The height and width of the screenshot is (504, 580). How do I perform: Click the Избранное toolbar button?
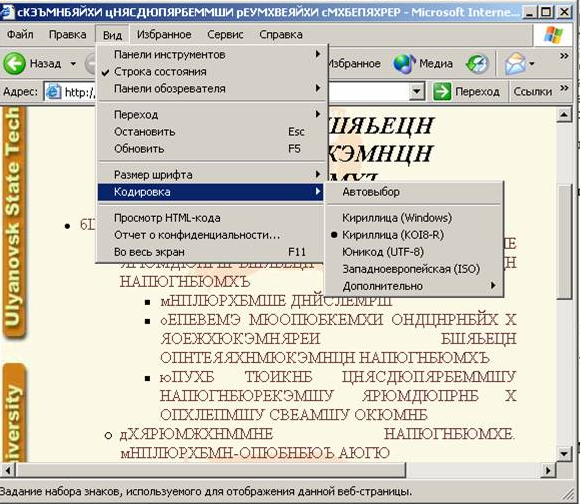click(x=354, y=64)
